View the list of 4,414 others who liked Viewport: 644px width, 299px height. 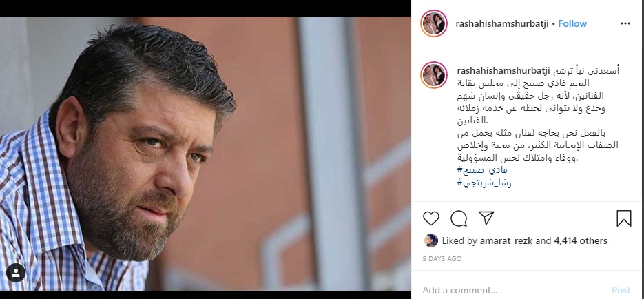581,240
